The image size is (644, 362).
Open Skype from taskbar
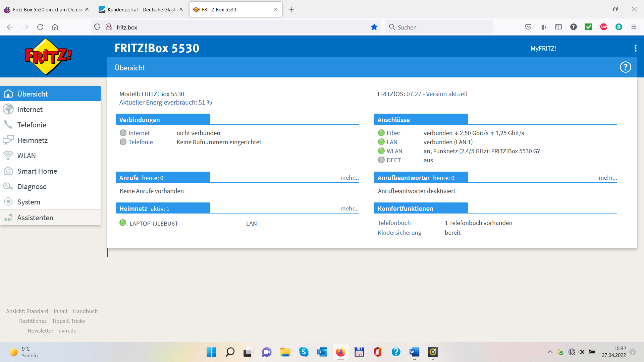tap(304, 352)
